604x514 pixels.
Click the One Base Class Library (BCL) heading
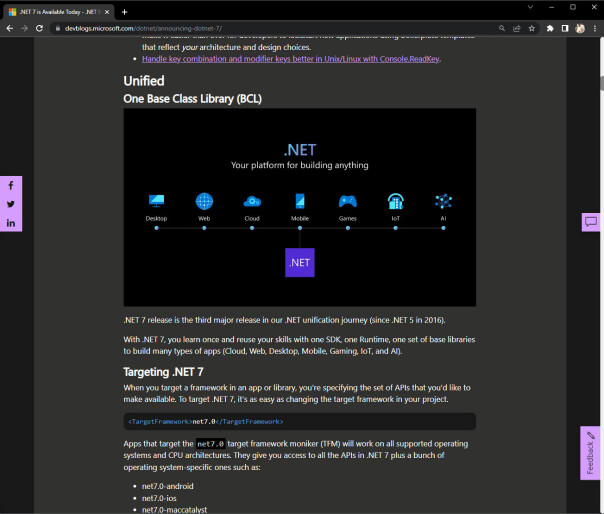click(192, 99)
